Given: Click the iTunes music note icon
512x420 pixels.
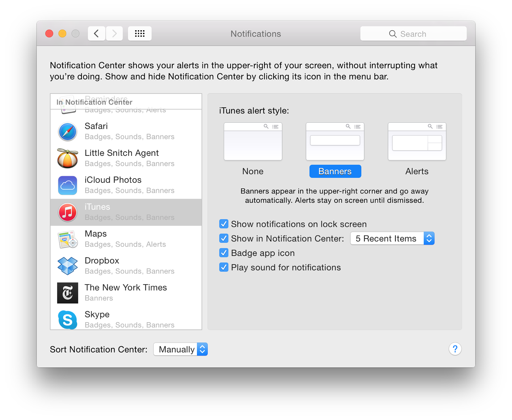Looking at the screenshot, I should pos(68,212).
